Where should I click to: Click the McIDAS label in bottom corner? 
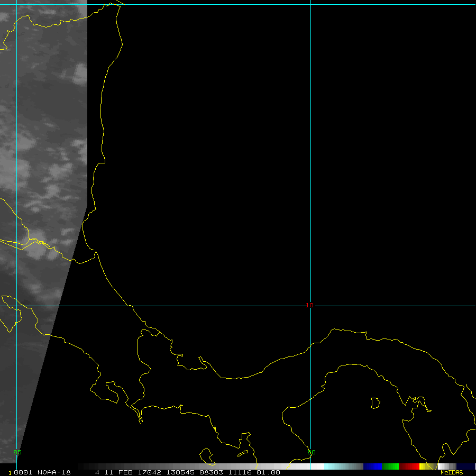pyautogui.click(x=451, y=472)
